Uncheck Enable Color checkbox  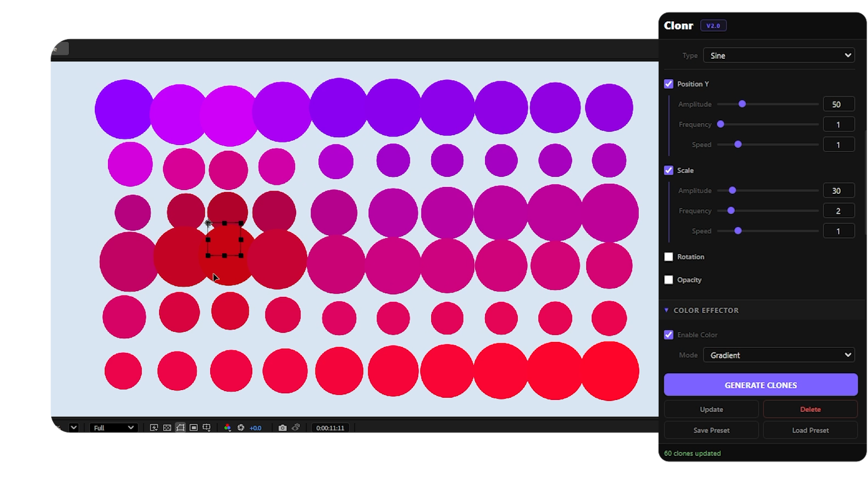[669, 335]
